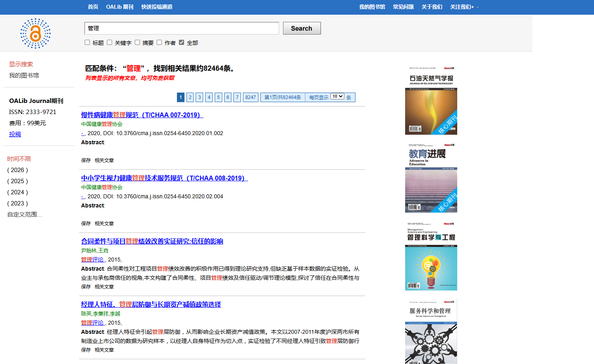Filter results to year 2025
Screen dimensions: 594x364
tap(17, 181)
